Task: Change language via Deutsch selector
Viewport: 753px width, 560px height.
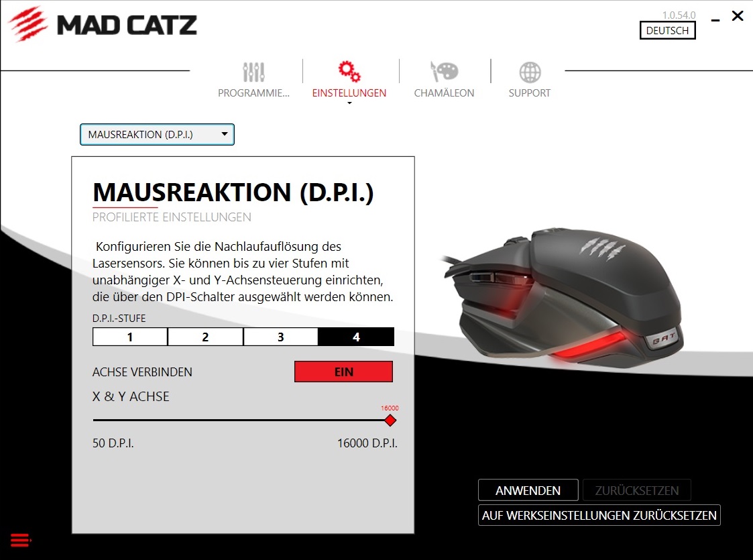Action: coord(668,30)
